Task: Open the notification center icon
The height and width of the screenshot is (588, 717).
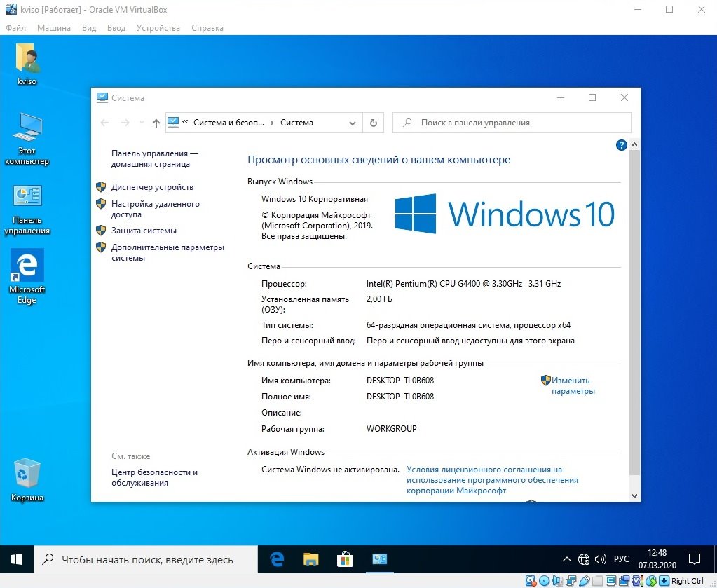Action: pyautogui.click(x=695, y=559)
